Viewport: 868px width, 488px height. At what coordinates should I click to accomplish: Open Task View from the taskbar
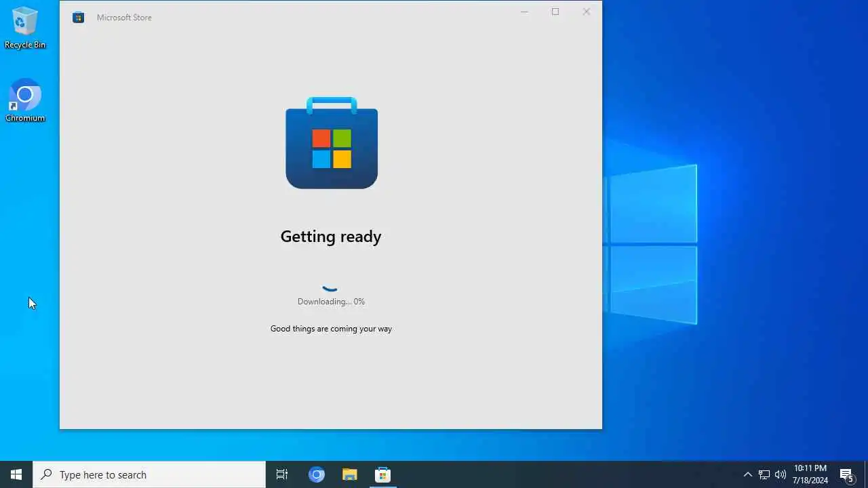point(282,474)
